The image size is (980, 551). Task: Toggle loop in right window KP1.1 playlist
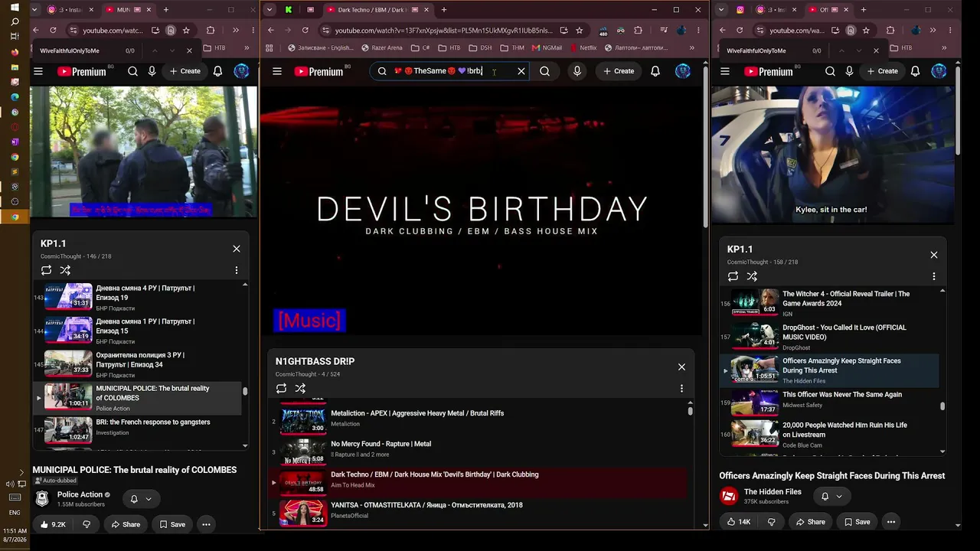(733, 276)
